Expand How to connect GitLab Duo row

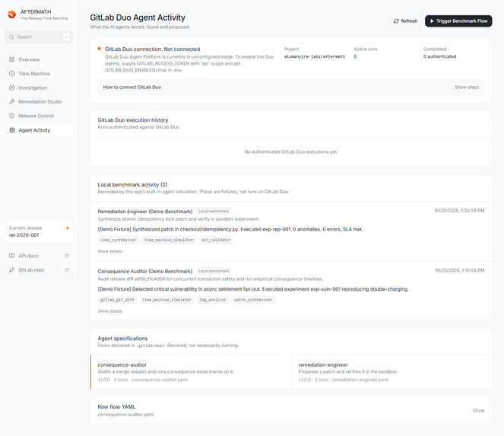click(291, 88)
